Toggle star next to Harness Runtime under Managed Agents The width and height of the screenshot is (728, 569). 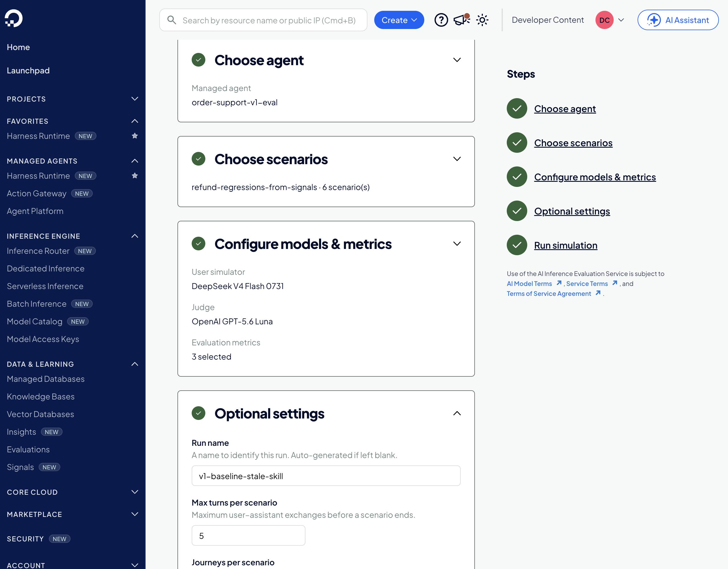point(135,176)
